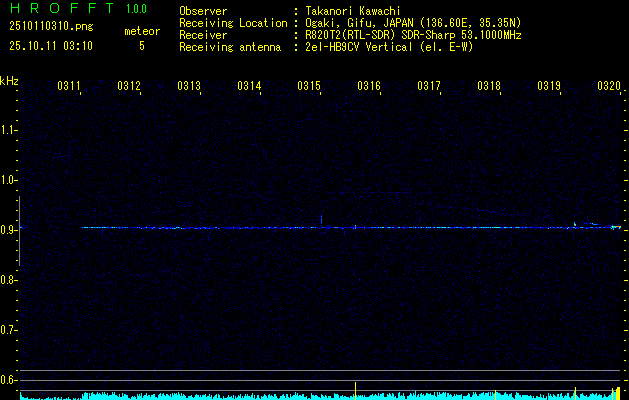Click the 0312 time axis label
The image size is (629, 400).
click(x=129, y=86)
